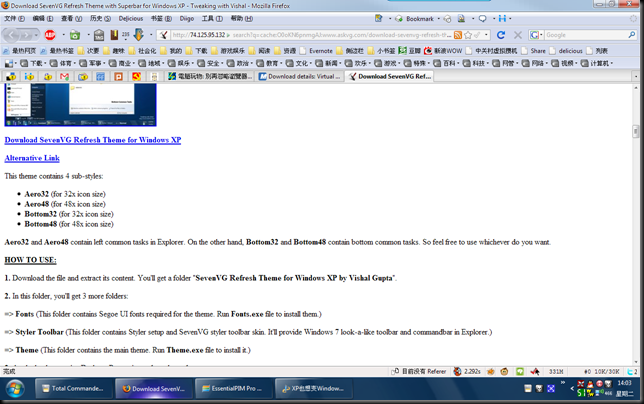
Task: Click the RSS feed icon in address bar
Action: pos(458,35)
